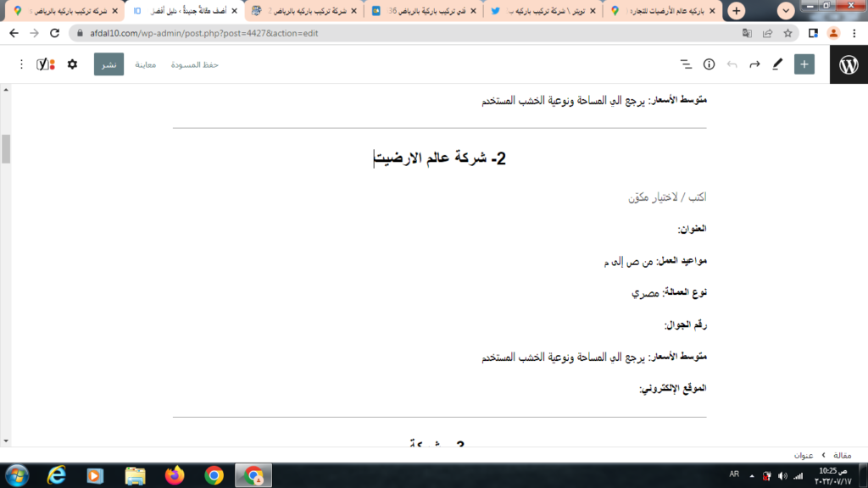Click the WordPress logo to view posts
The image size is (868, 488).
point(849,64)
